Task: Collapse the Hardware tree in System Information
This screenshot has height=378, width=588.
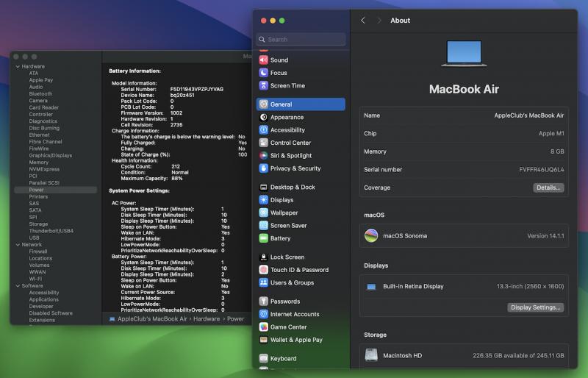Action: 18,66
